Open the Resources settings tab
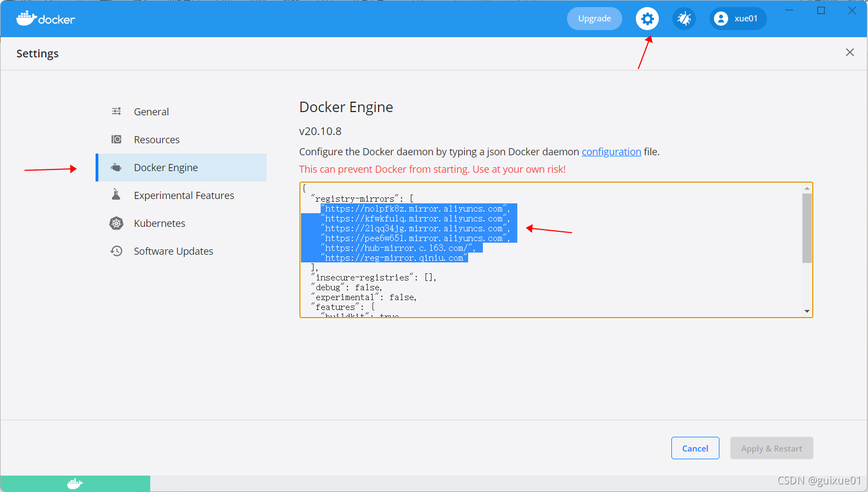This screenshot has width=868, height=492. (x=181, y=139)
